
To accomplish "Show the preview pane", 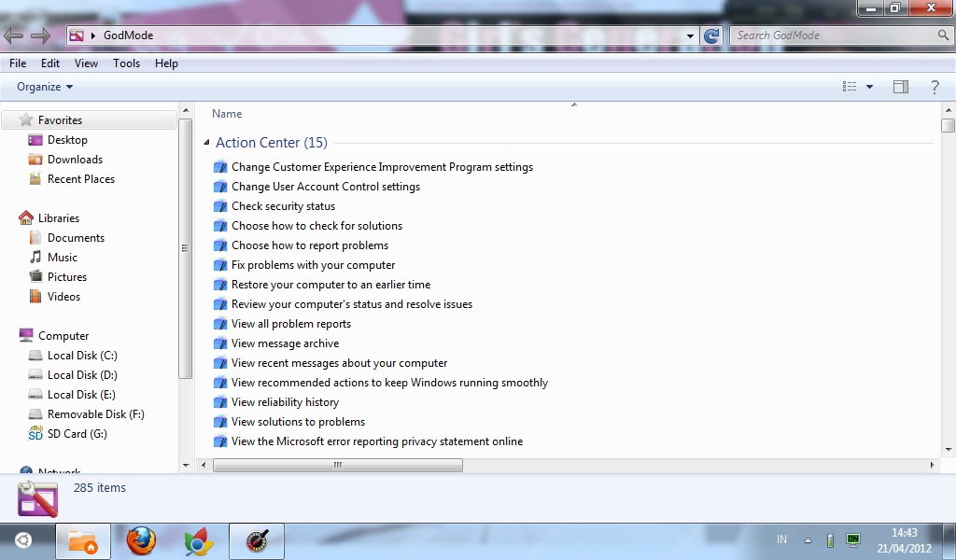I will point(901,87).
